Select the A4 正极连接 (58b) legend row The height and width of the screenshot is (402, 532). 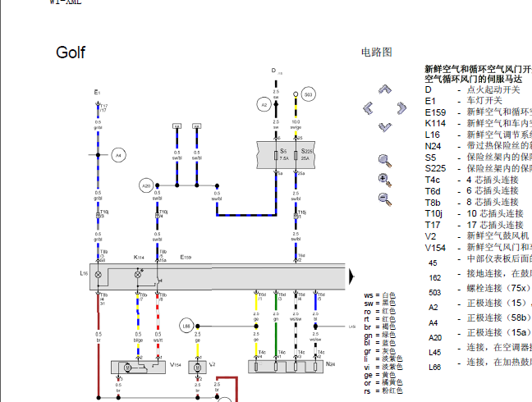point(479,320)
